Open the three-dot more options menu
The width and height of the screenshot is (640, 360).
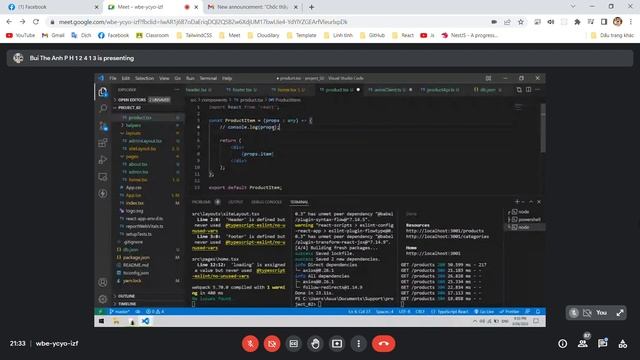point(358,344)
